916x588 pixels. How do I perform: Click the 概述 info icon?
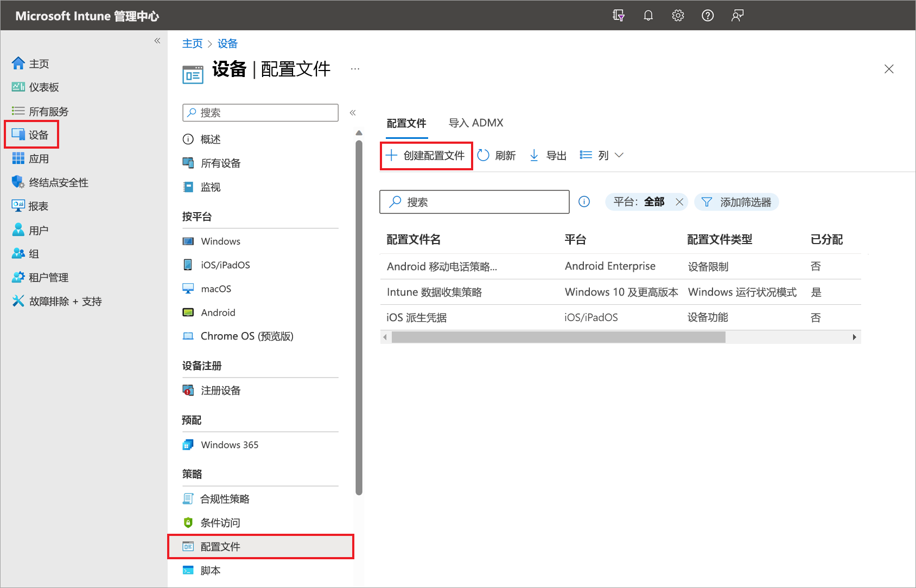pos(188,139)
